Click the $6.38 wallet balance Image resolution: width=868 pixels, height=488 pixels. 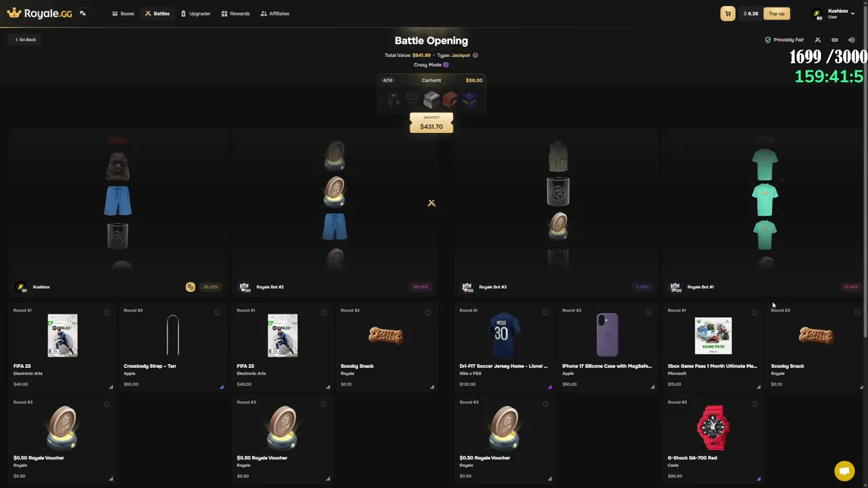coord(751,14)
